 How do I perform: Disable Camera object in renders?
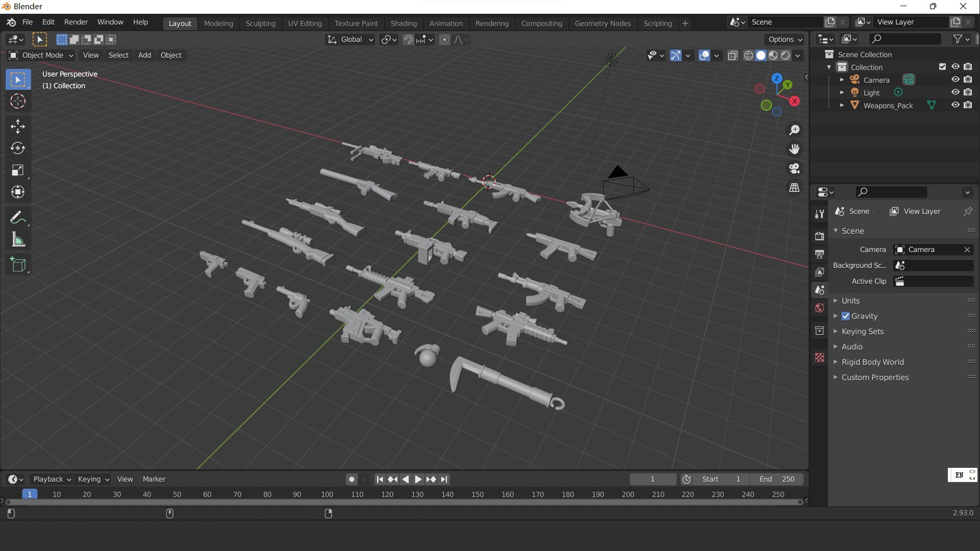[968, 80]
